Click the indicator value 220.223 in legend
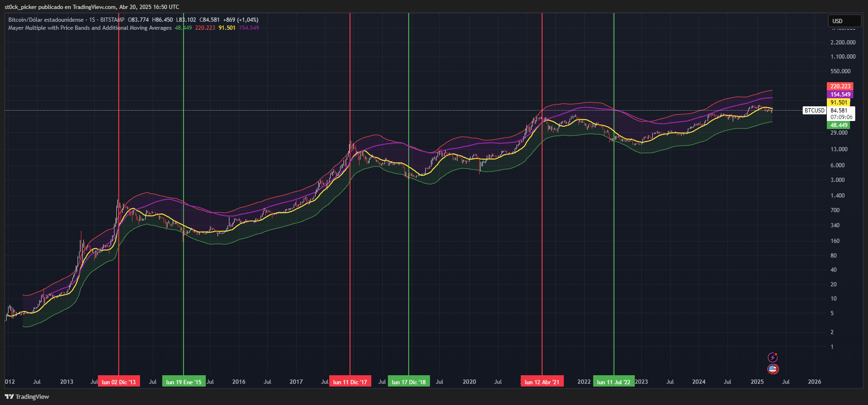This screenshot has width=868, height=405. (205, 28)
